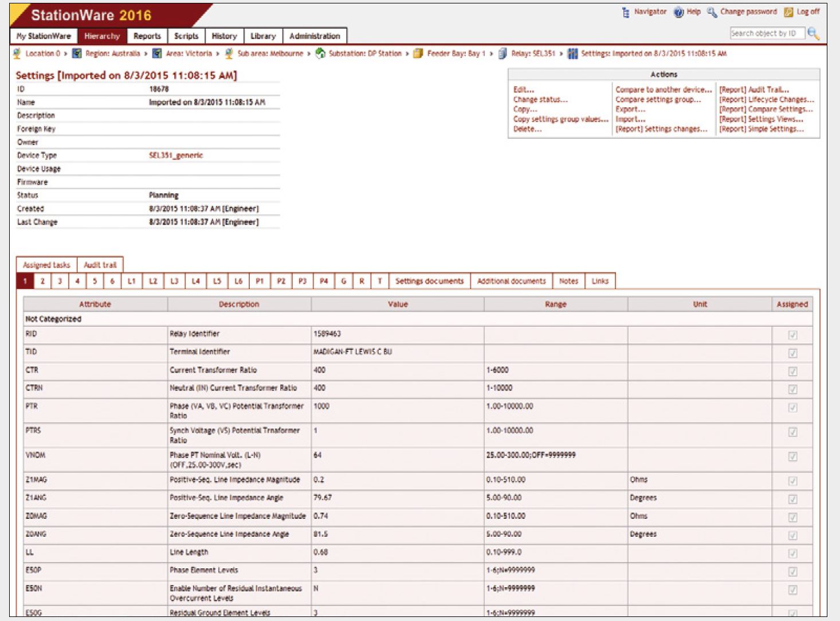Click the Relay SEL351 breadcrumb icon
The image size is (840, 621).
[x=503, y=53]
